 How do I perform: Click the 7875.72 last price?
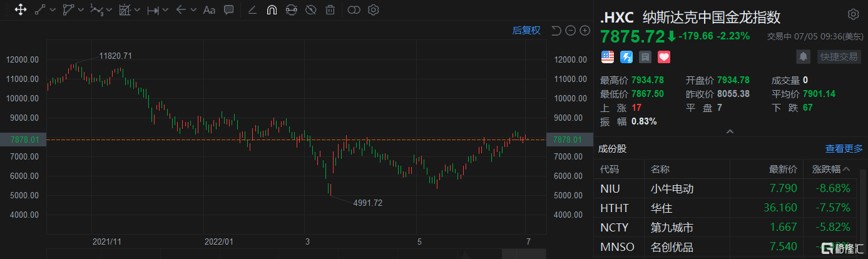click(633, 36)
